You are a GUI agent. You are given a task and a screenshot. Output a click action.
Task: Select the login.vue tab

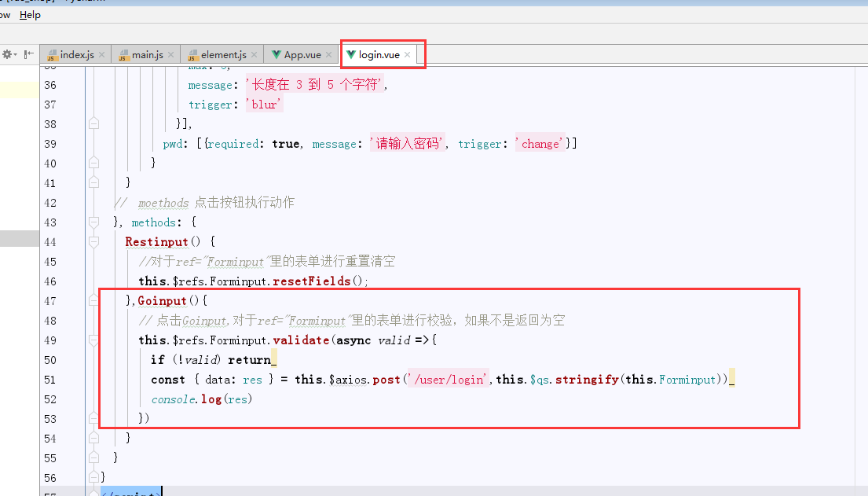click(379, 55)
